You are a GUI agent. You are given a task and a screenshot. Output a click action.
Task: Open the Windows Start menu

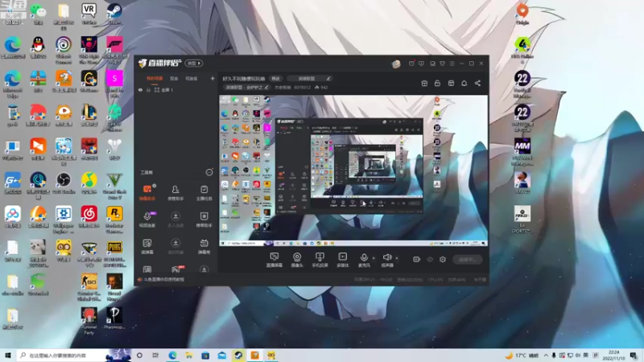[x=8, y=356]
